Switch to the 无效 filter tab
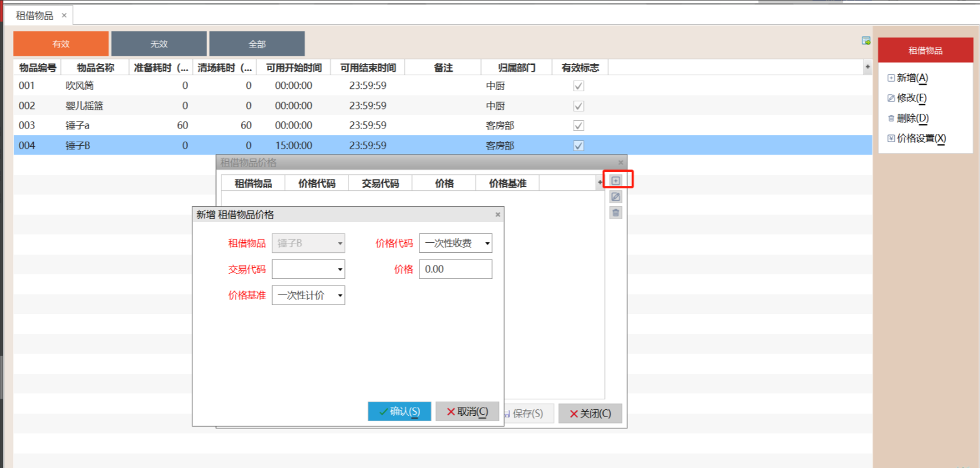This screenshot has height=468, width=980. click(x=159, y=44)
